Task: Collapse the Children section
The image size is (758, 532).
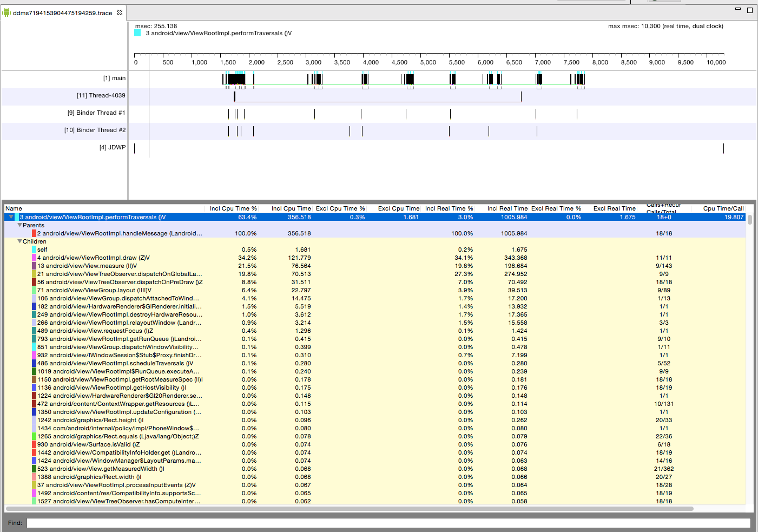Action: tap(20, 241)
